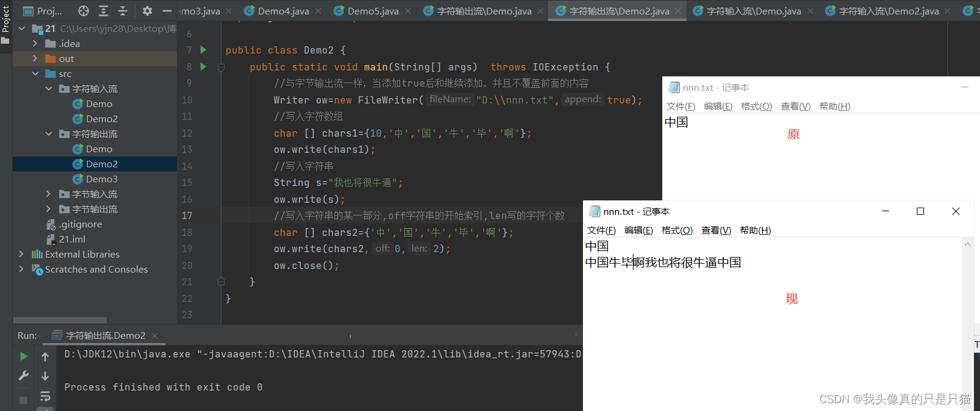Maximize the front nnn.txt Notepad window
980x411 pixels.
[920, 211]
